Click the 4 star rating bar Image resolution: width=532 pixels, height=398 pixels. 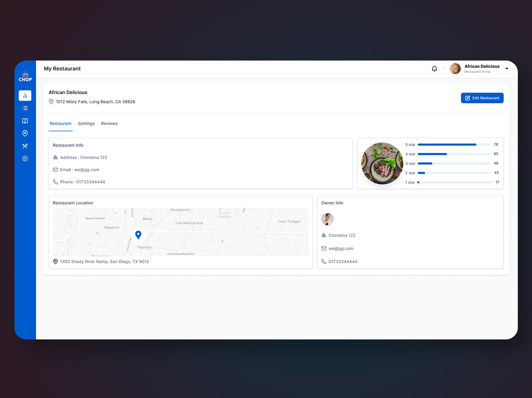tap(454, 154)
